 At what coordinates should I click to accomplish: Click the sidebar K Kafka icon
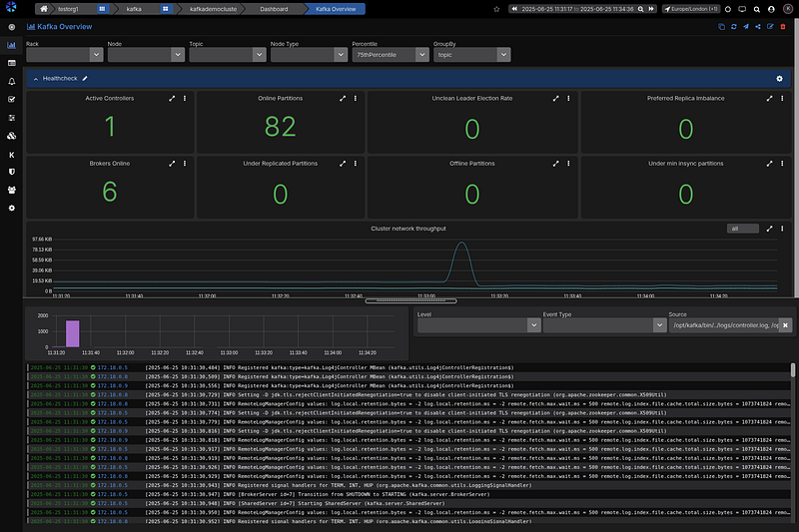coord(11,154)
